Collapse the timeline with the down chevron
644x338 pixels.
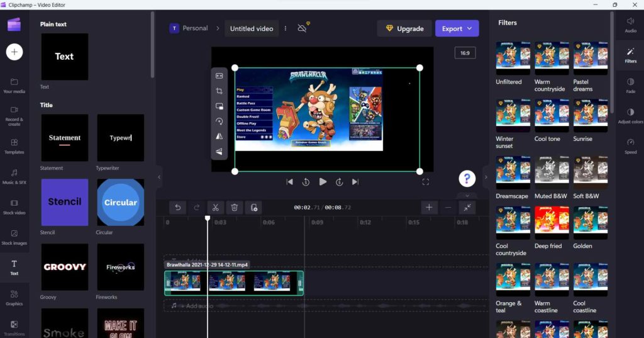pyautogui.click(x=467, y=195)
